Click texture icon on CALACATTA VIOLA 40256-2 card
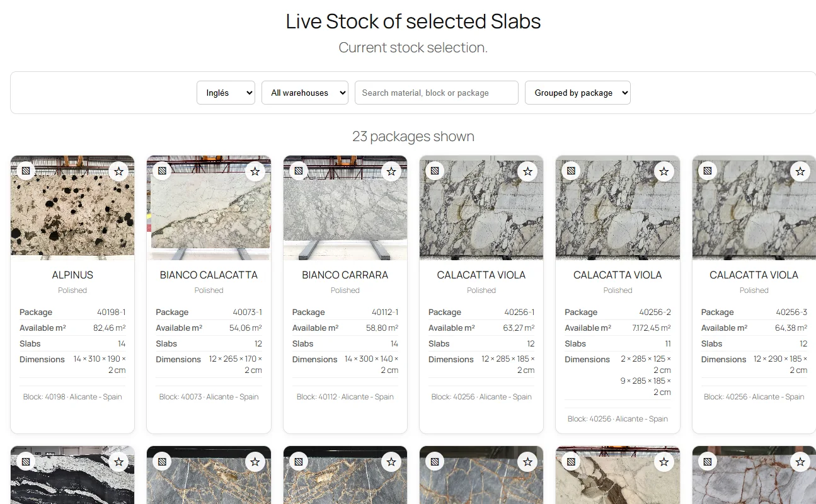Viewport: 816px width, 504px height. (571, 171)
